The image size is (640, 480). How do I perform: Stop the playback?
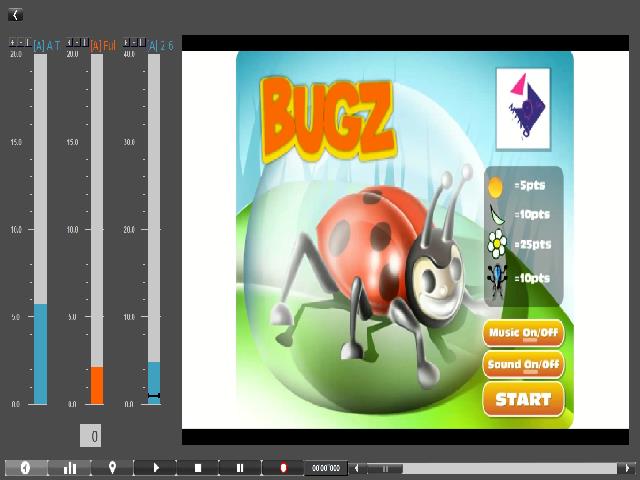click(x=198, y=468)
